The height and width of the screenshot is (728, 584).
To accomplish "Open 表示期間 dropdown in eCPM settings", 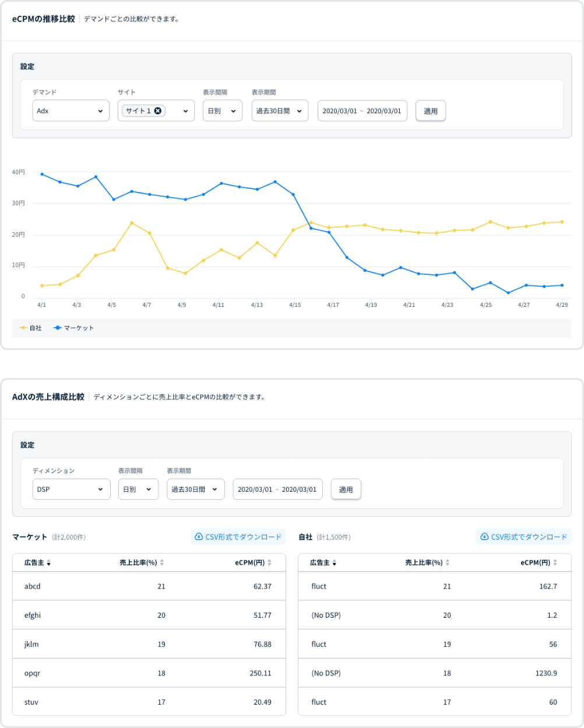I will click(x=280, y=111).
